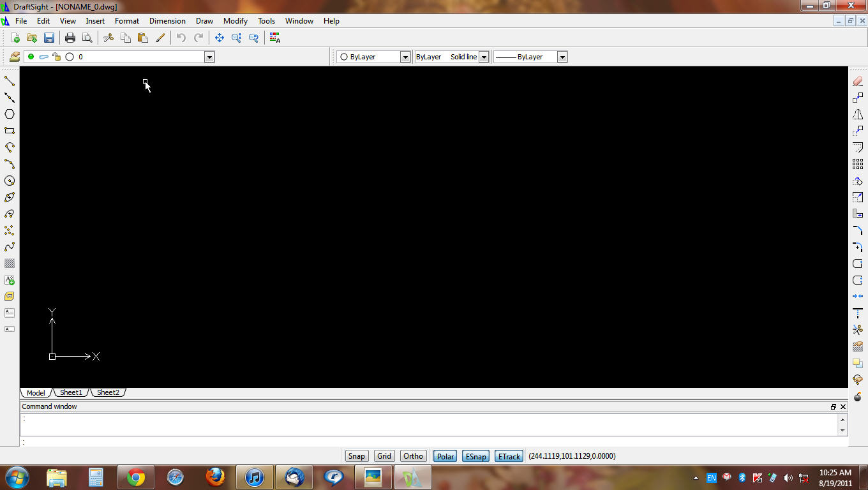Open the Dimension menu
Image resolution: width=868 pixels, height=490 pixels.
tap(167, 21)
